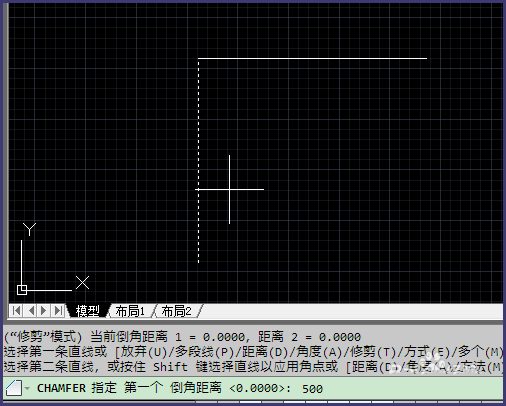This screenshot has width=506, height=406.
Task: Click the Y axis label of UCS icon
Action: point(30,229)
